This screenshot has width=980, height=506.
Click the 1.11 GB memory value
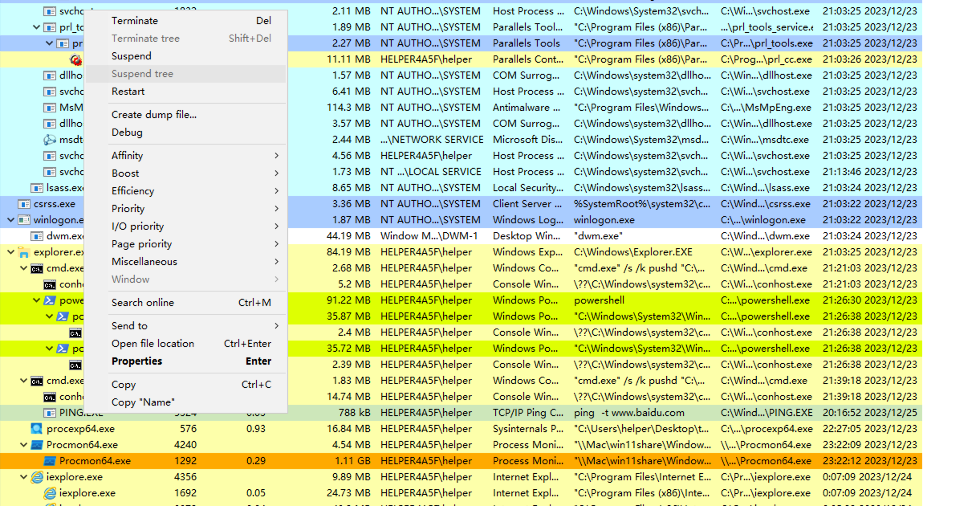click(352, 461)
